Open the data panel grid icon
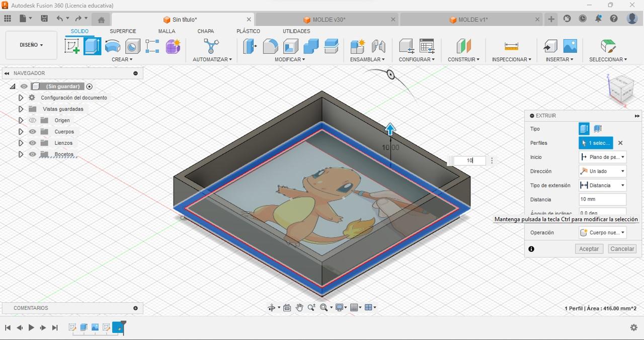 [8, 19]
